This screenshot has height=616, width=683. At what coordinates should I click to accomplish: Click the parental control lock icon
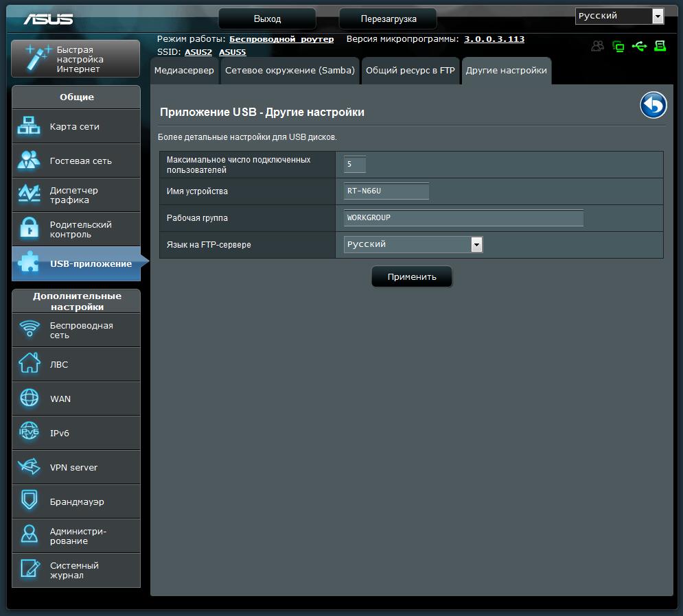(29, 228)
